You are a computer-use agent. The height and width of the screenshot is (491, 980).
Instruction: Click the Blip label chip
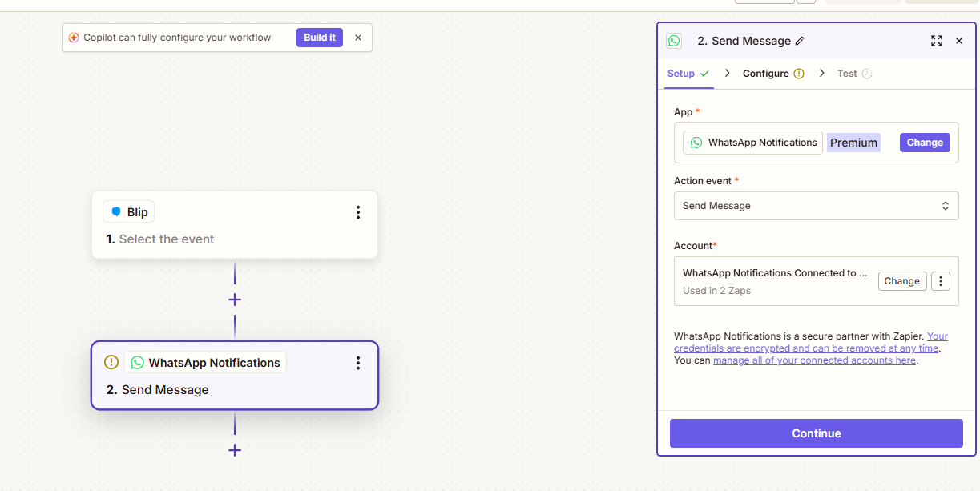coord(128,212)
